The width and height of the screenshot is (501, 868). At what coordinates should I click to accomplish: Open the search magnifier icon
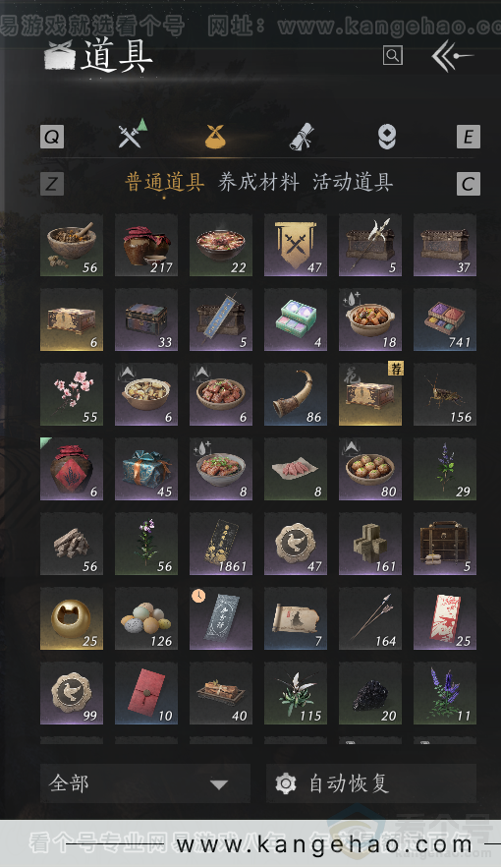(x=392, y=55)
